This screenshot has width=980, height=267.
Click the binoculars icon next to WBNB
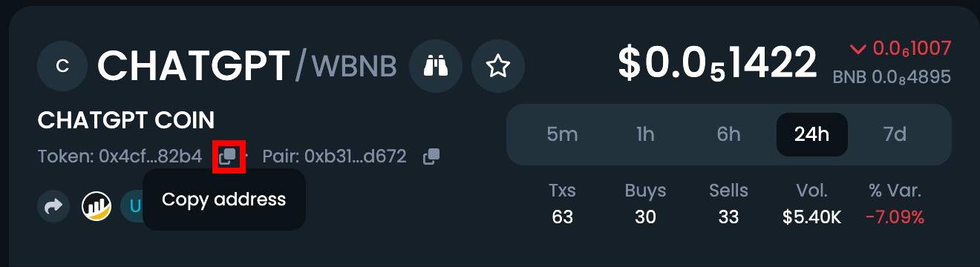pos(436,66)
